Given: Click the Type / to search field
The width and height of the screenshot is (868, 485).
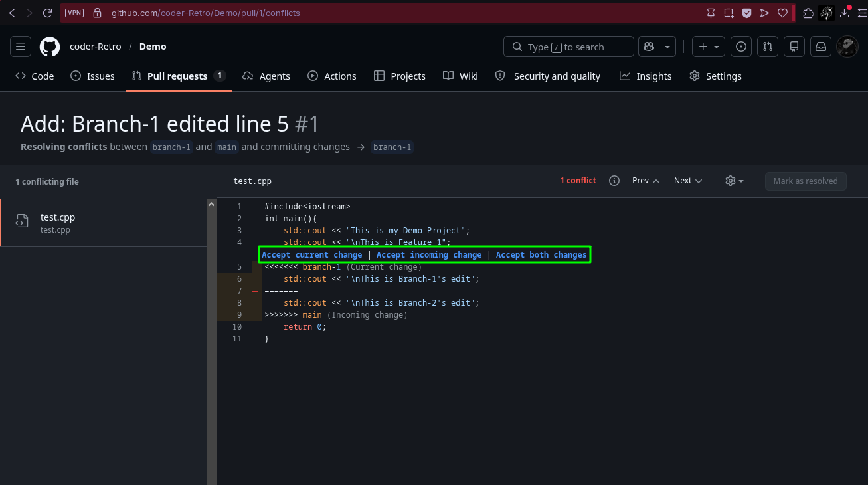Looking at the screenshot, I should coord(569,47).
